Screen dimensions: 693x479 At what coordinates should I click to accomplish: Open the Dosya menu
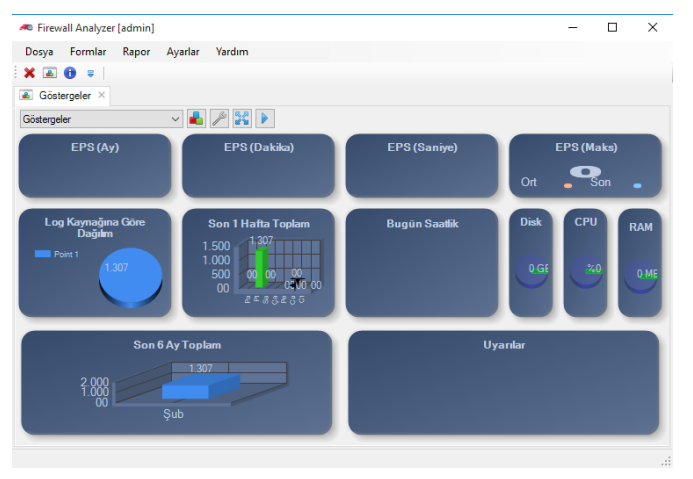pos(39,52)
